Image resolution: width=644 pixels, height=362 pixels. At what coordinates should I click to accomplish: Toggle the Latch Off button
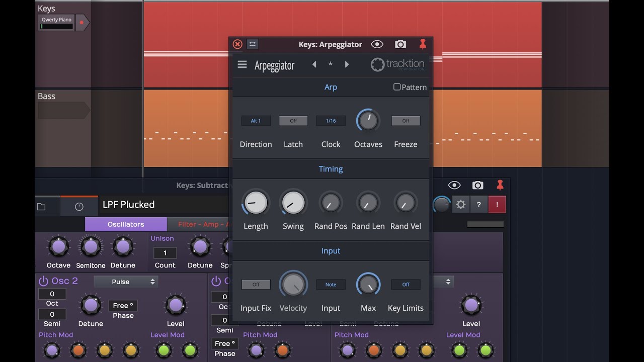pyautogui.click(x=293, y=121)
